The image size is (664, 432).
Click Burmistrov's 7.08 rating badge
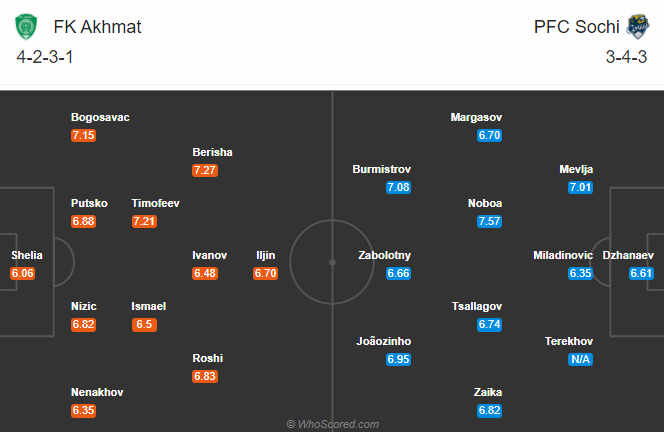(x=398, y=187)
